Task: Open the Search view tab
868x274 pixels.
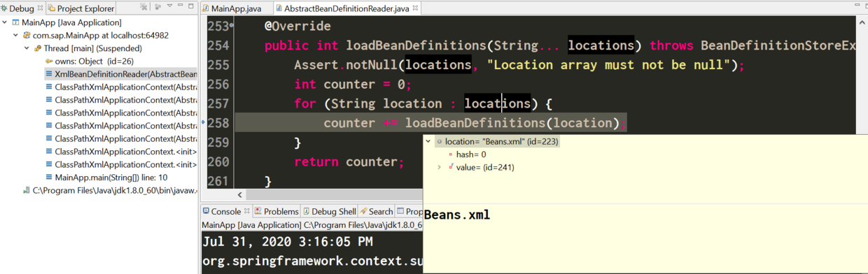Action: [x=376, y=211]
